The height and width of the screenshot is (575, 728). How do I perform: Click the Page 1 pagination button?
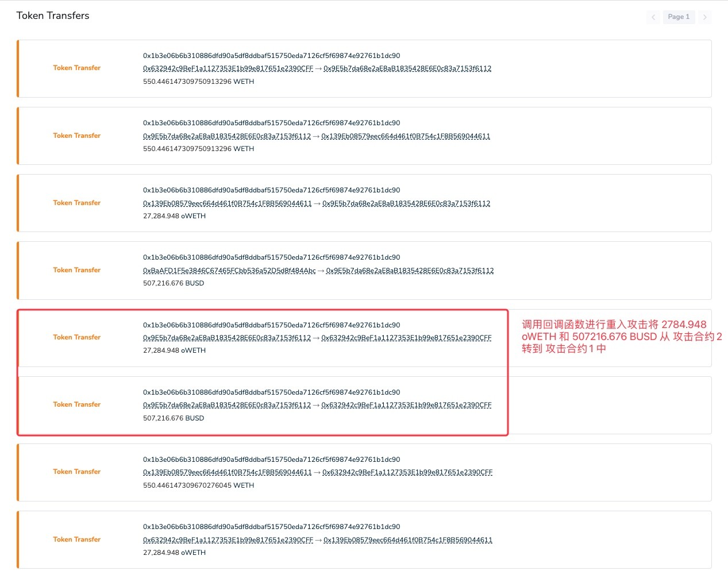[679, 17]
